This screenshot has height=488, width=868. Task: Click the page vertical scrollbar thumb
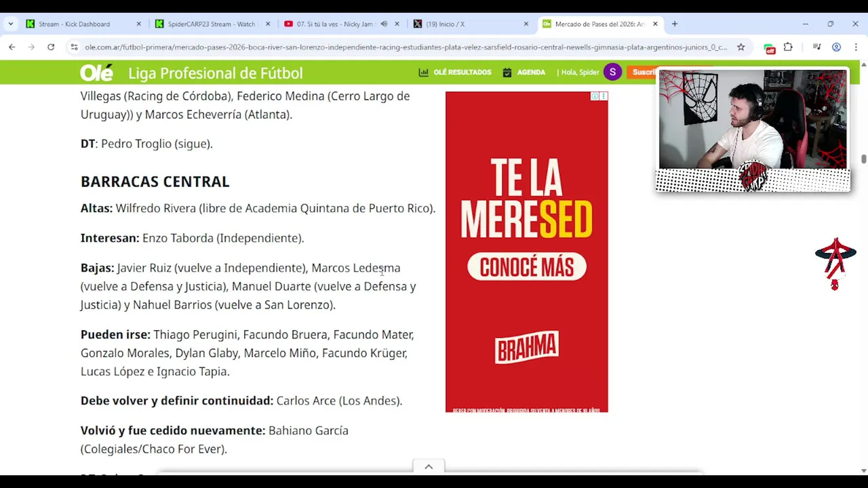pos(863,159)
